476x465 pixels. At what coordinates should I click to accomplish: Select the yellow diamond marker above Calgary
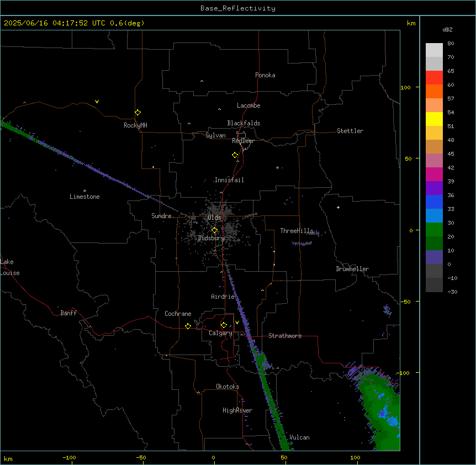click(x=224, y=325)
